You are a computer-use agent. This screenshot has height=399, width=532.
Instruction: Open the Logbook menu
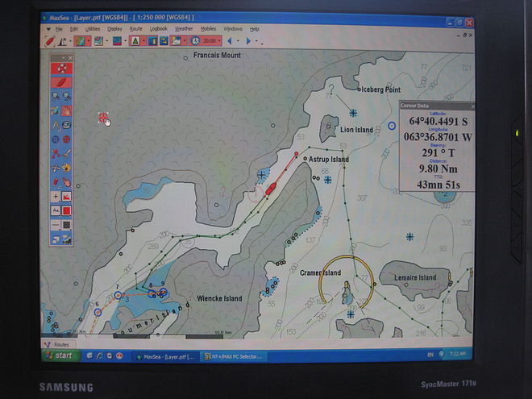pos(159,29)
